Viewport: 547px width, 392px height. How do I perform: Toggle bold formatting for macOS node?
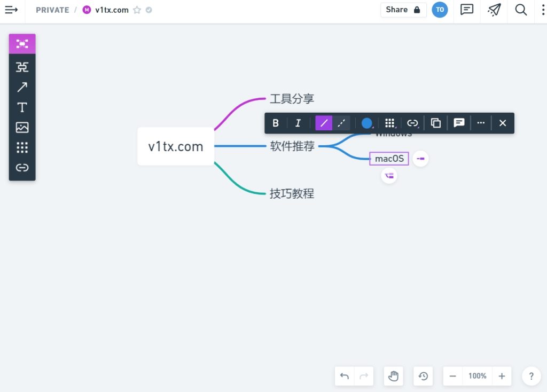(x=276, y=123)
